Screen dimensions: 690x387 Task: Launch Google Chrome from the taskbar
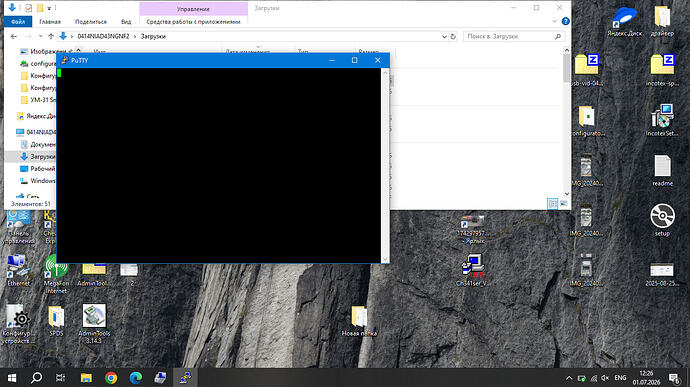coord(111,378)
